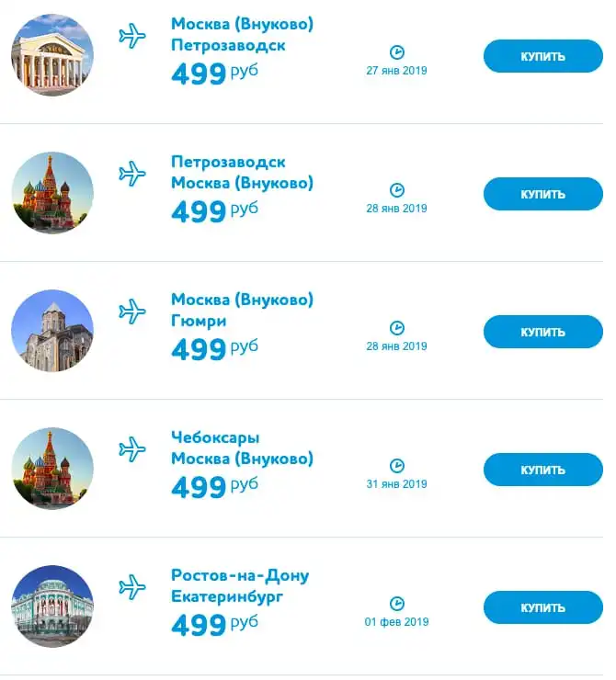Open the Gyumri church round thumbnail

tap(52, 331)
